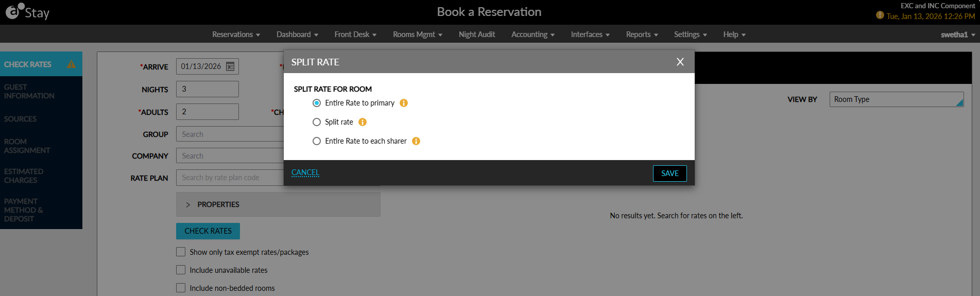
Task: Open the View By Room Type dropdown
Action: pyautogui.click(x=897, y=99)
